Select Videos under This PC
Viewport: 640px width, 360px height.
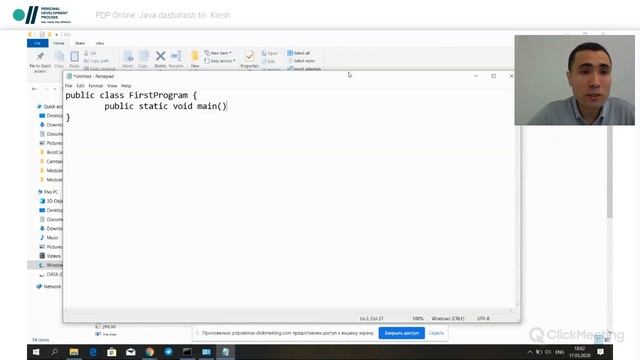(x=50, y=256)
